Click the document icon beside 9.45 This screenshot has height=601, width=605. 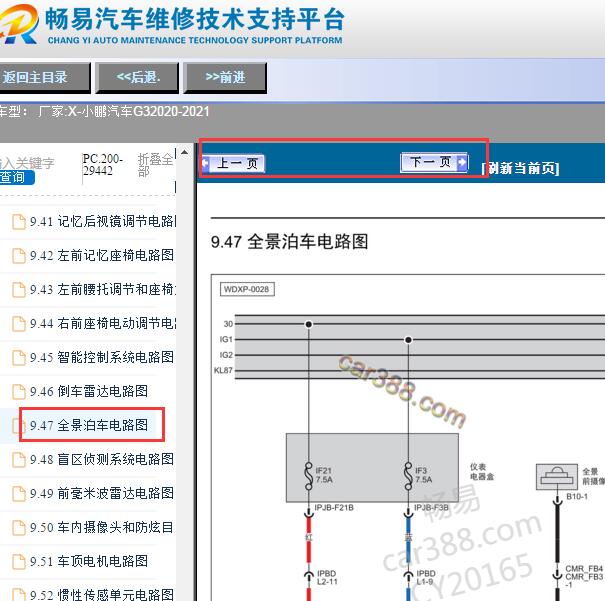click(x=19, y=358)
